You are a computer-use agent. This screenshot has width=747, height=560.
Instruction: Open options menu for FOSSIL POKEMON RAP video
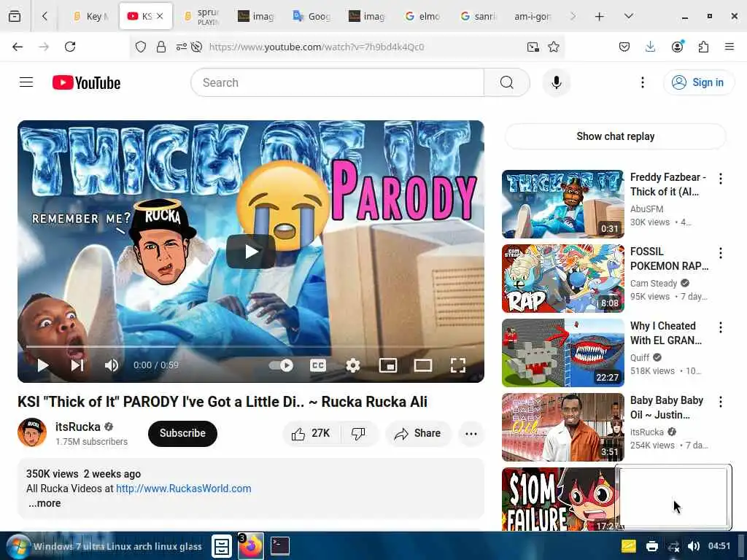click(x=720, y=253)
